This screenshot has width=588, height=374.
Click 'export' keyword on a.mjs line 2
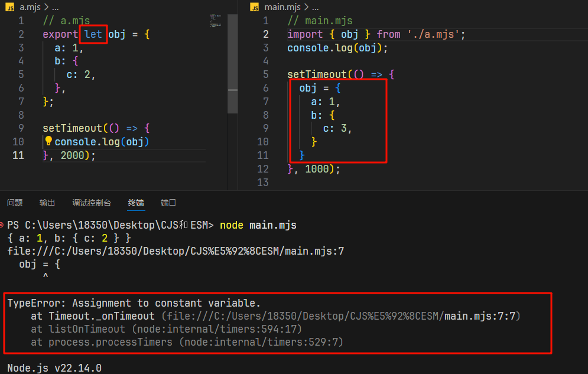click(60, 34)
